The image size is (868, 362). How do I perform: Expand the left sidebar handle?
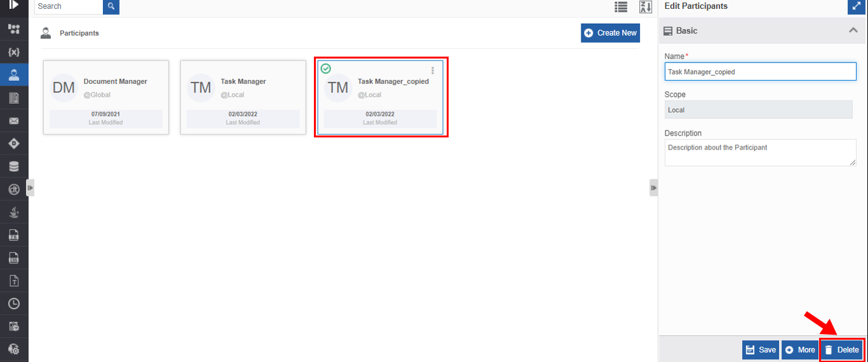click(30, 188)
